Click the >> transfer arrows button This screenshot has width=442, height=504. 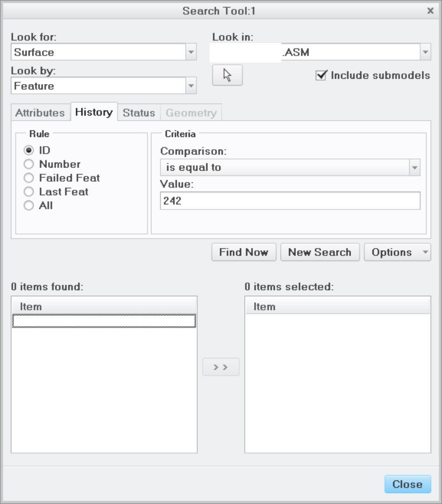click(221, 367)
